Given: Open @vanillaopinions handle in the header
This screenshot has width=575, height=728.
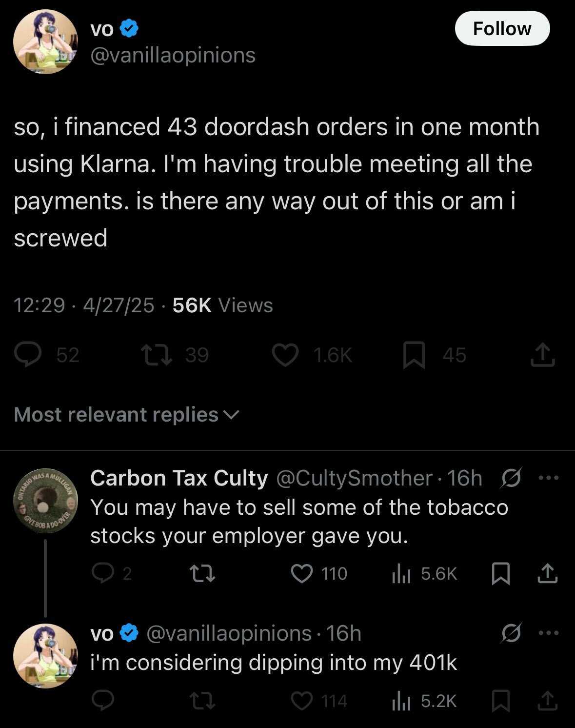Looking at the screenshot, I should (173, 55).
